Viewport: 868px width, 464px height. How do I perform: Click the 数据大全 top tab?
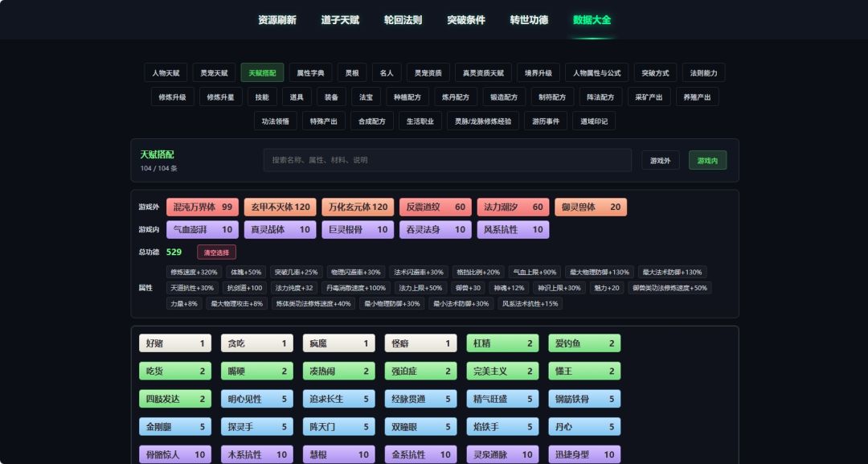[592, 20]
